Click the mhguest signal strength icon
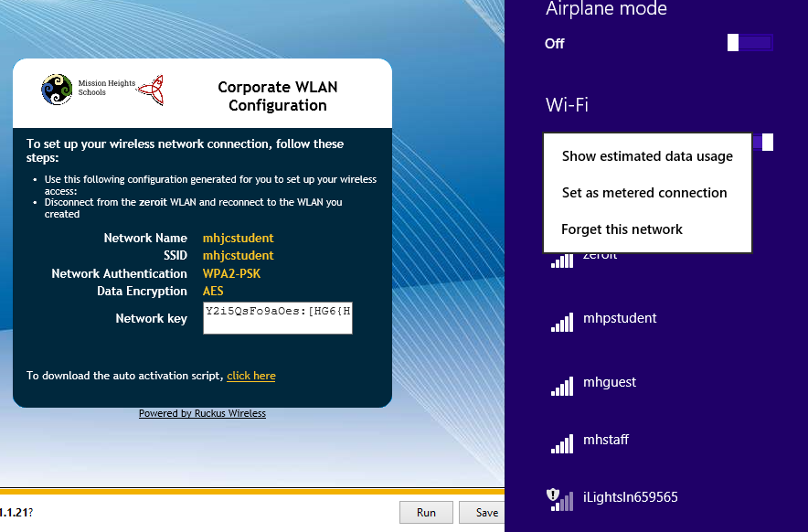This screenshot has height=532, width=808. click(x=561, y=385)
